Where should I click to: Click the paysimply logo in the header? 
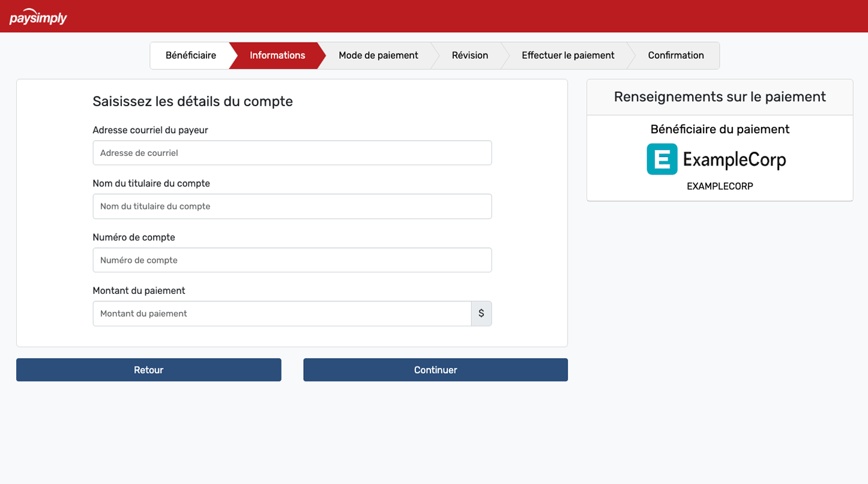[37, 17]
